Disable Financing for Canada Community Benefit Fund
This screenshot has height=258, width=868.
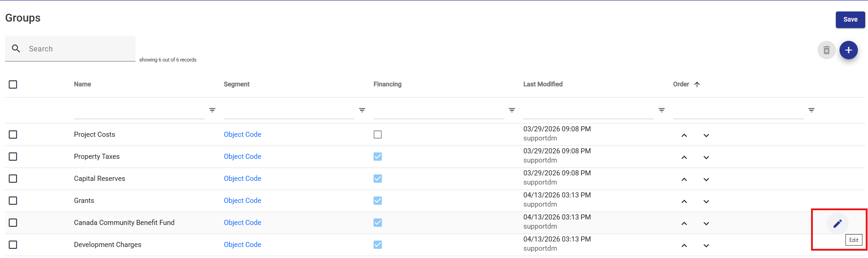pyautogui.click(x=378, y=223)
